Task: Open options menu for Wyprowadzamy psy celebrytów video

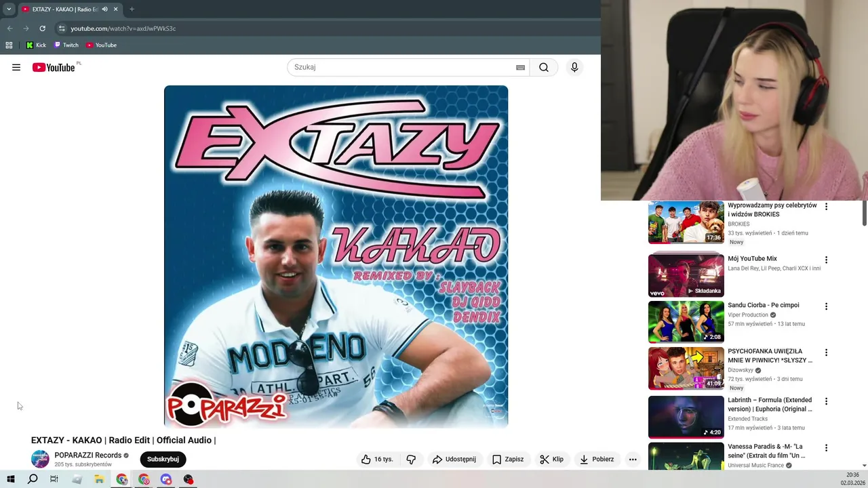Action: (x=826, y=206)
